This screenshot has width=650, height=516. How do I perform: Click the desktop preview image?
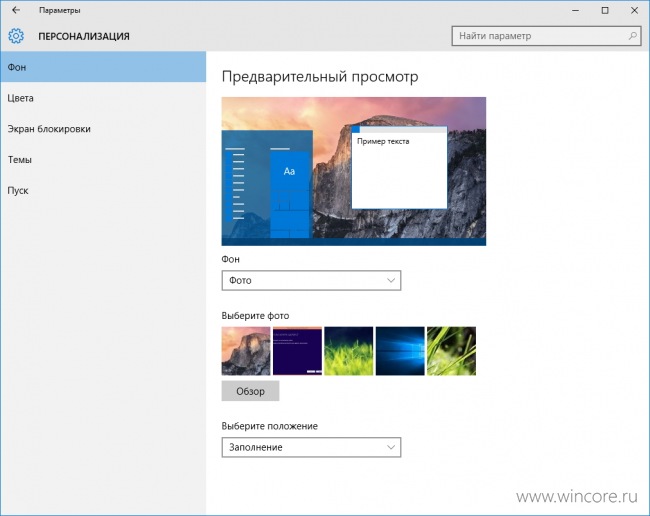(354, 171)
